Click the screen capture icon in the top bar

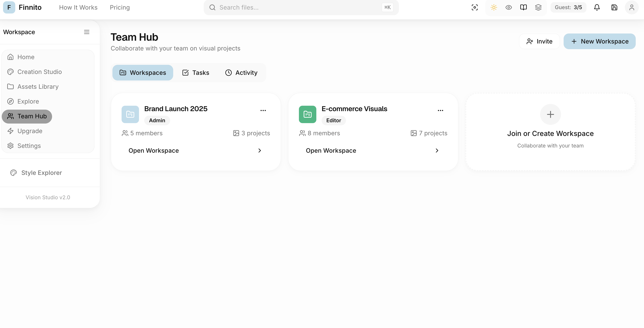[475, 7]
